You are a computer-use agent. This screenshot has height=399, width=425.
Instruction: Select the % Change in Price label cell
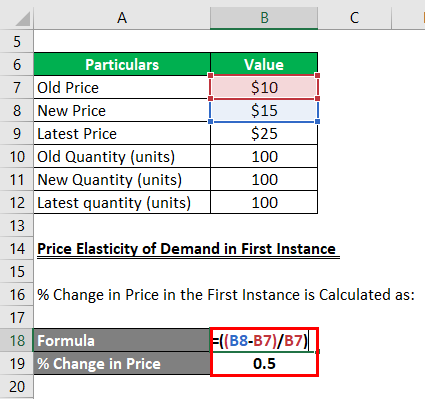point(122,363)
